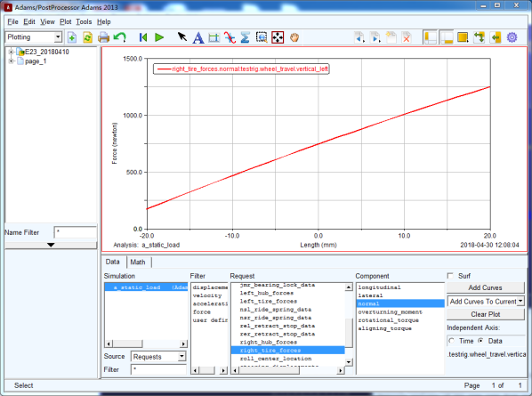The image size is (532, 396).
Task: Select the text annotation A tool
Action: point(198,37)
